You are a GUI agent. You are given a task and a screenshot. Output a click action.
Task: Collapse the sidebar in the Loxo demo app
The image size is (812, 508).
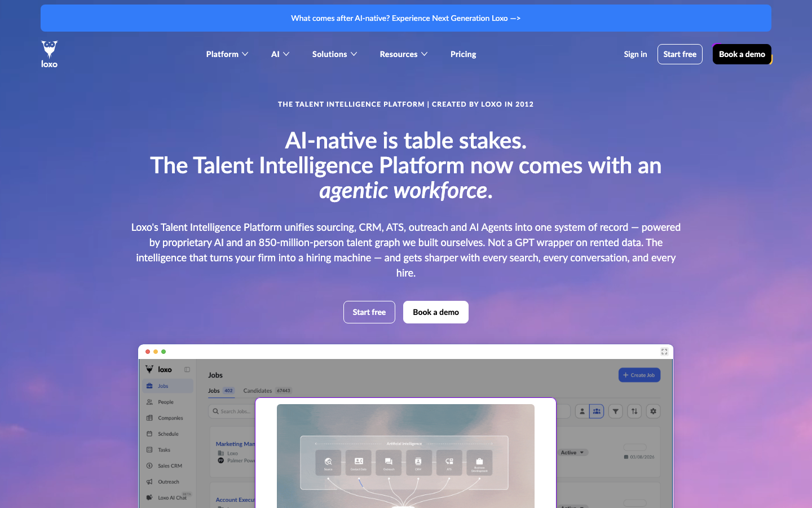187,370
